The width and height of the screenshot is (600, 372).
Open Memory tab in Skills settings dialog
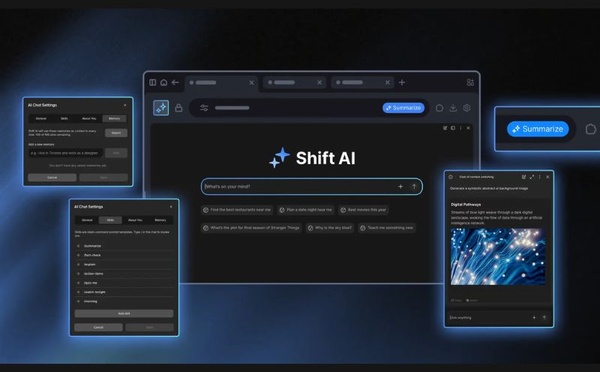[x=160, y=220]
